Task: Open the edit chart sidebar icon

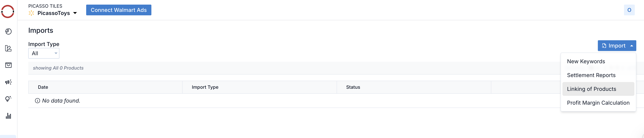Action: click(x=8, y=48)
